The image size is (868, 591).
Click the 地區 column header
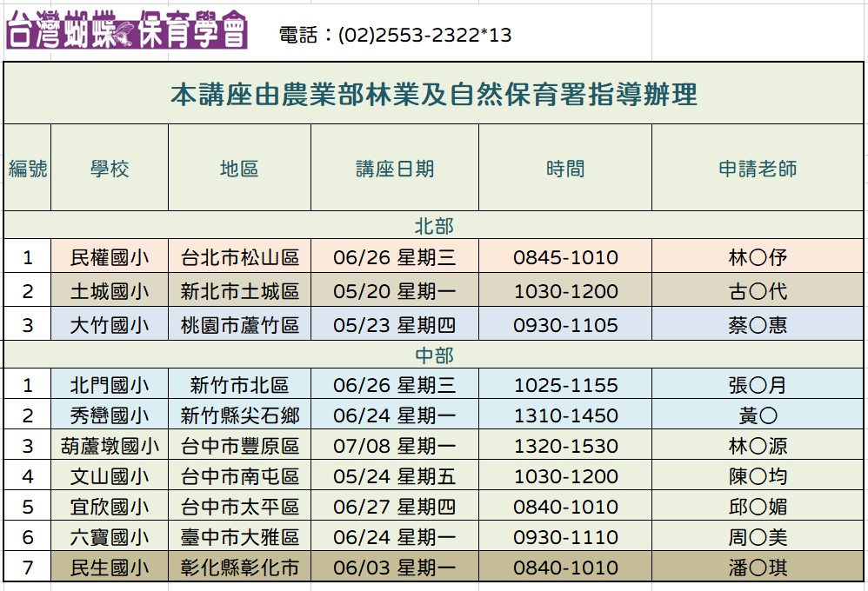239,169
